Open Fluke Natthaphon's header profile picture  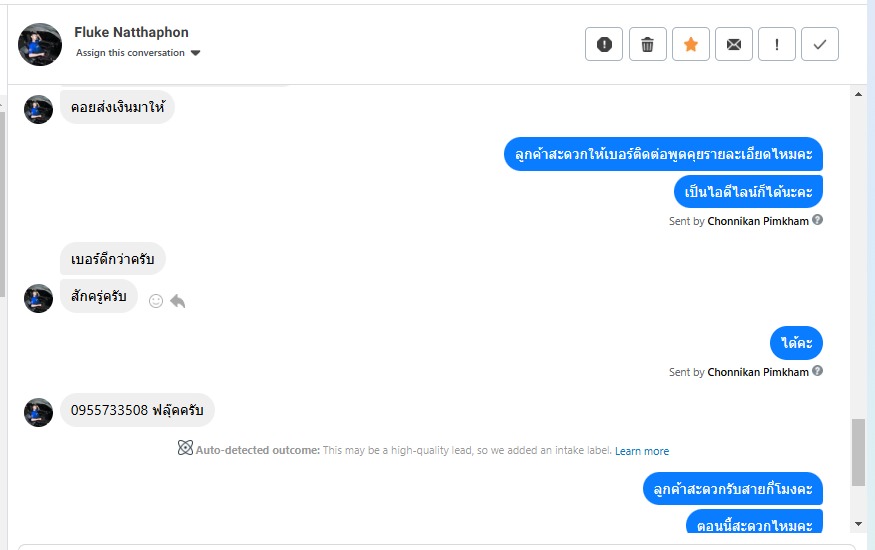point(41,44)
